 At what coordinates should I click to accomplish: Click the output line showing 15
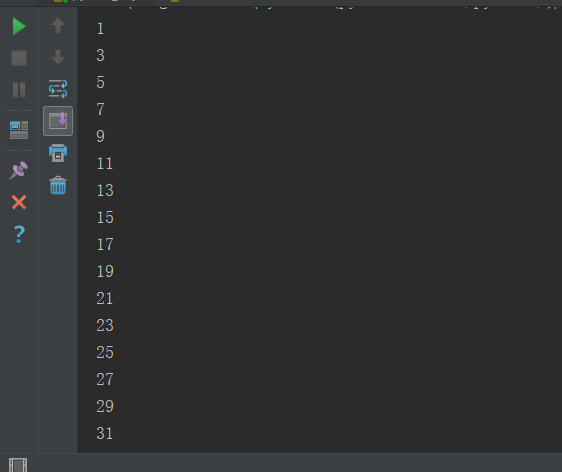[105, 218]
